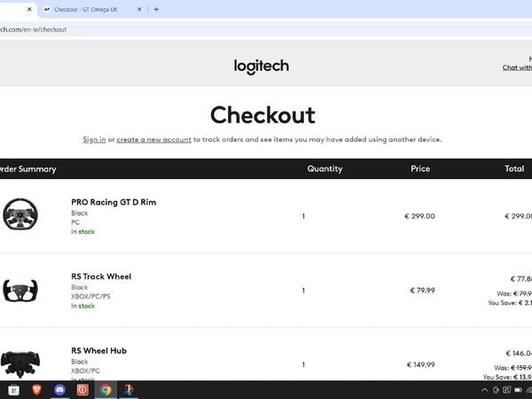532x399 pixels.
Task: Open the RS Wheel Hub product title
Action: [98, 351]
